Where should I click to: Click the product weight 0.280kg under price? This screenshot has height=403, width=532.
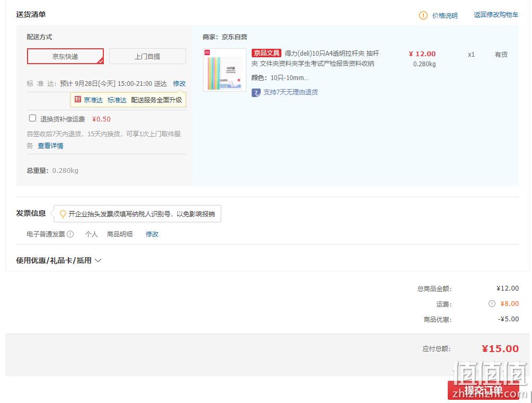(x=424, y=64)
